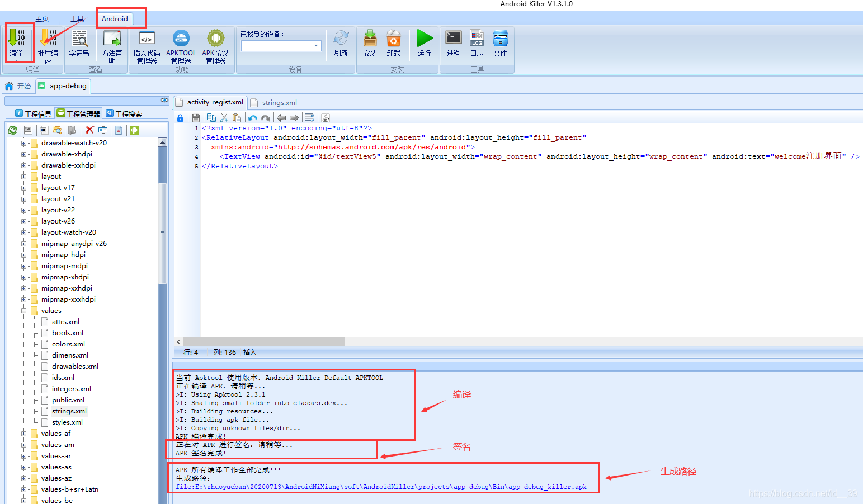
Task: Click the cut scissors icon in editor toolbar
Action: pyautogui.click(x=224, y=118)
